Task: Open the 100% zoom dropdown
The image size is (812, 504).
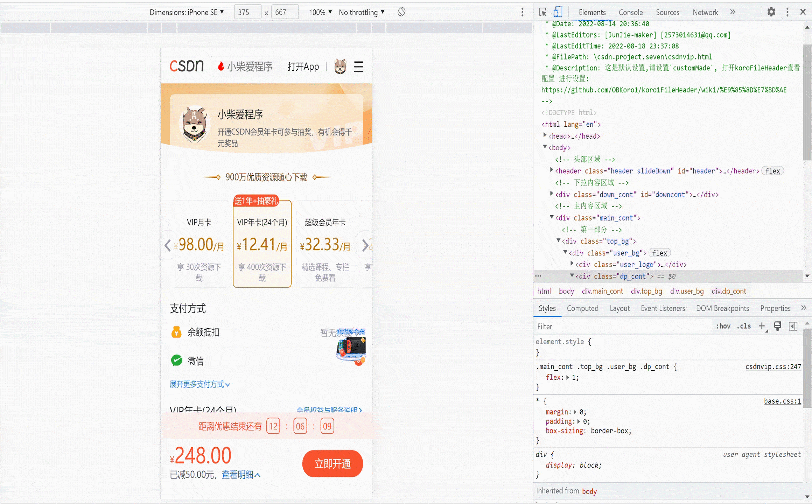Action: tap(320, 12)
